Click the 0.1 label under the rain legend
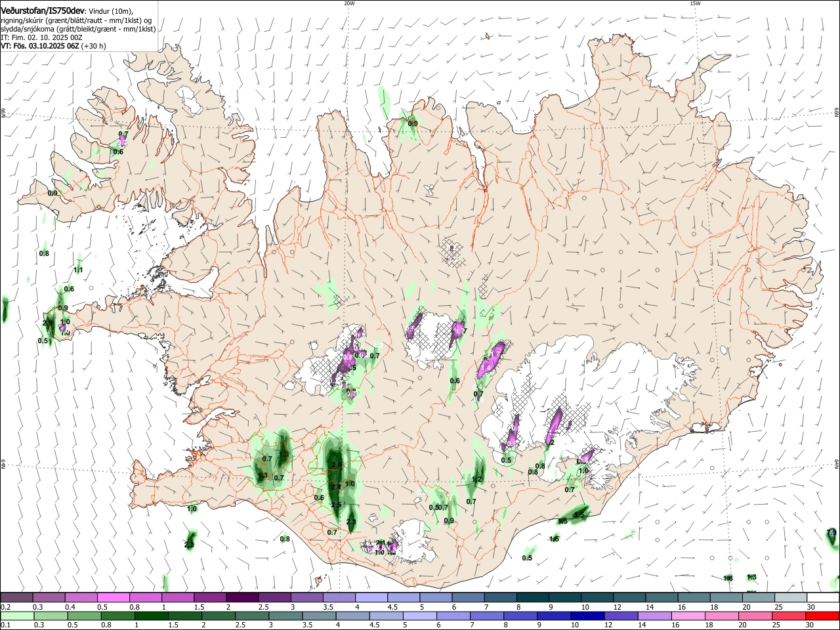Image resolution: width=840 pixels, height=630 pixels. click(x=5, y=625)
